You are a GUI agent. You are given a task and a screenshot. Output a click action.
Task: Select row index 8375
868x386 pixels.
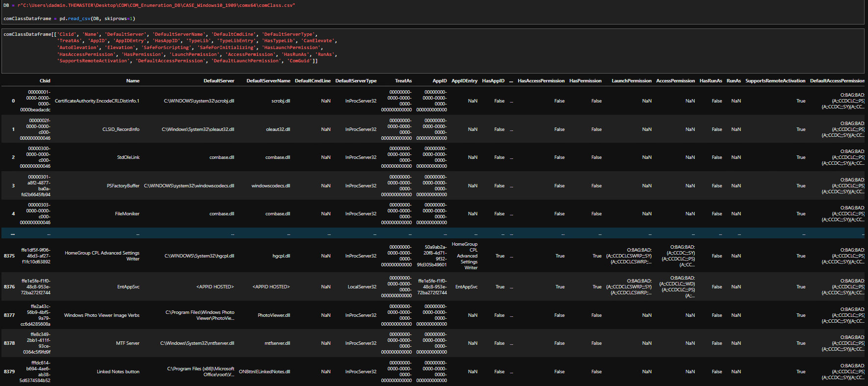9,256
